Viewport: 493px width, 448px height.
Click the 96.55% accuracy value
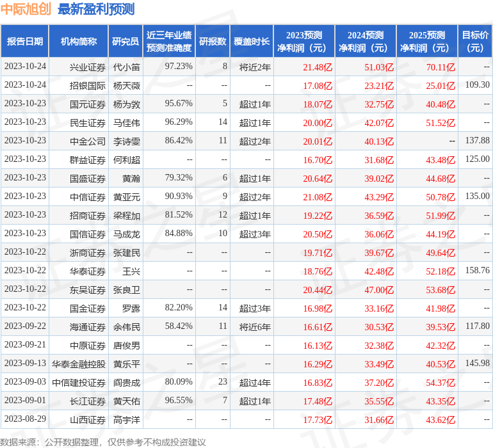tap(179, 400)
